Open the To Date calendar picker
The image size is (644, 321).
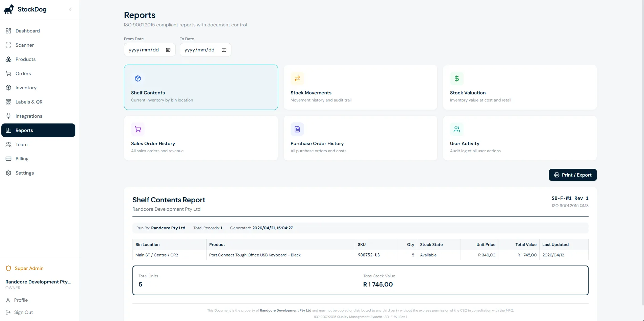click(224, 50)
